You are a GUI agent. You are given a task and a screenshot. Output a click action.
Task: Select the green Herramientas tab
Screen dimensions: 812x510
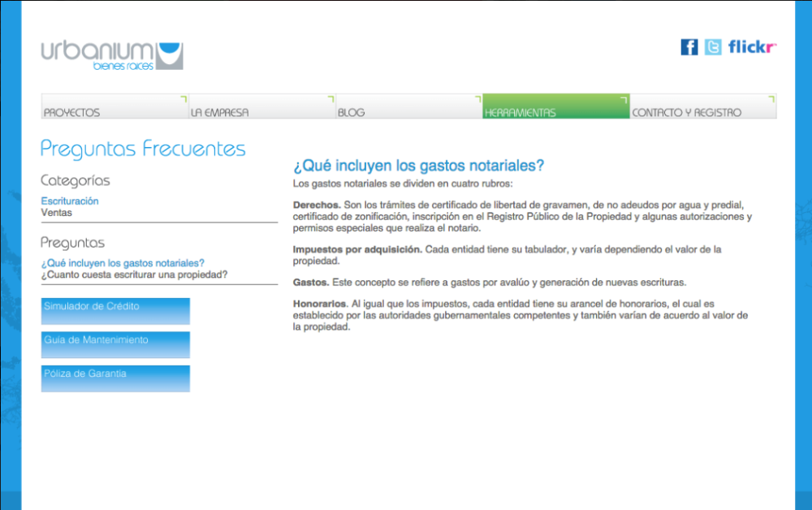tap(555, 107)
